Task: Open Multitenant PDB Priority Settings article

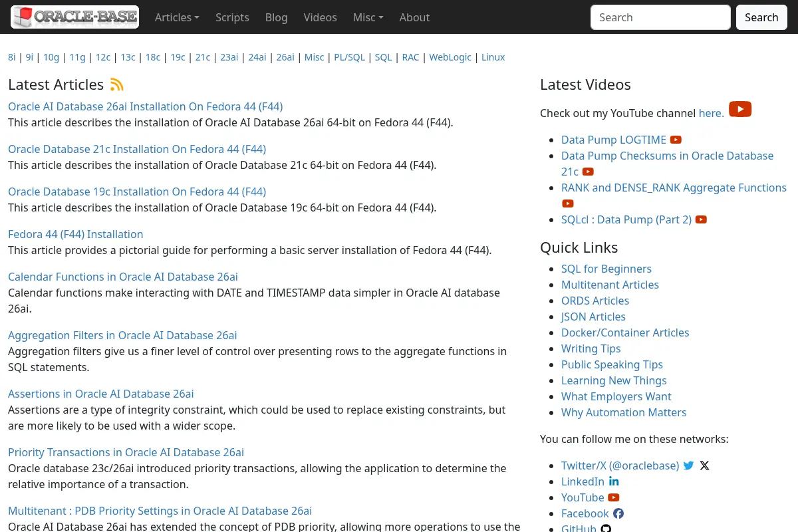Action: coord(160,511)
